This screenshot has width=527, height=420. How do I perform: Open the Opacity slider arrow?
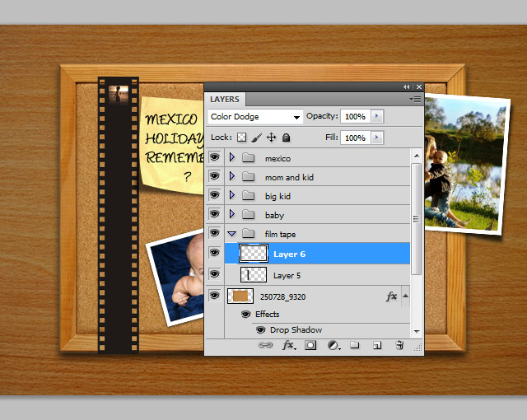[x=377, y=117]
